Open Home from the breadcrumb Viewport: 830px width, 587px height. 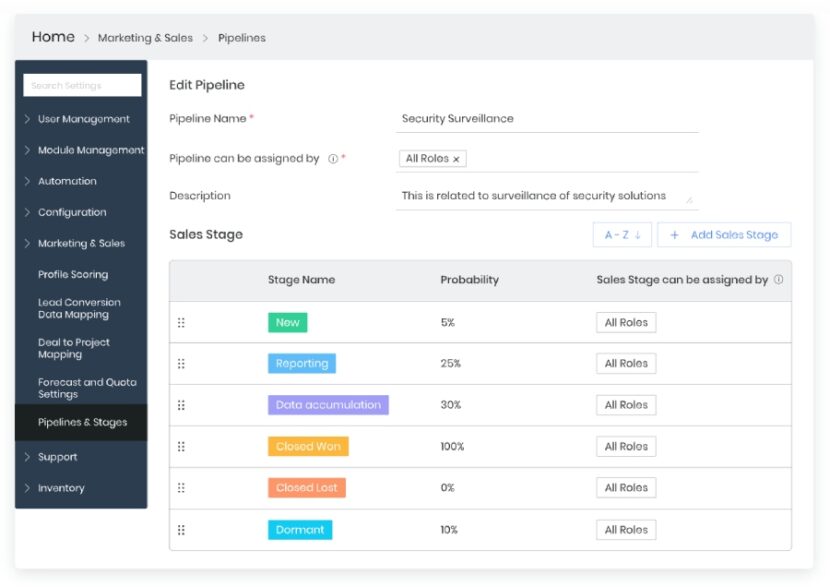coord(53,36)
